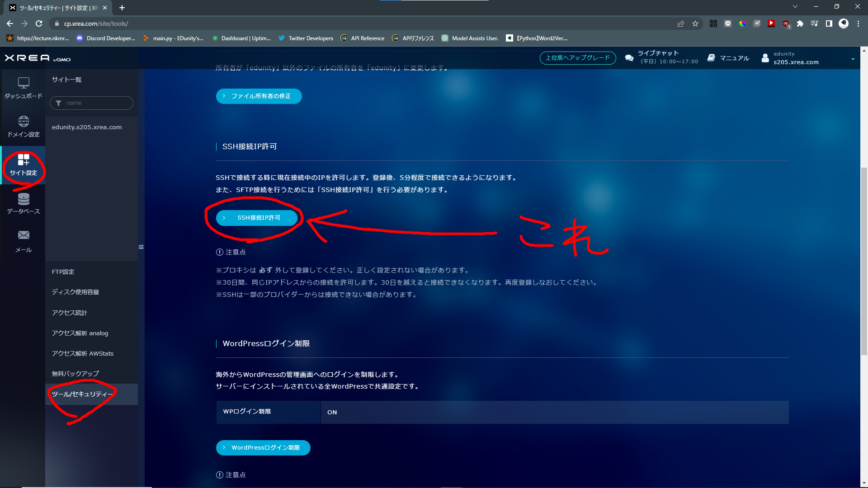Click the name filter input field

point(91,103)
